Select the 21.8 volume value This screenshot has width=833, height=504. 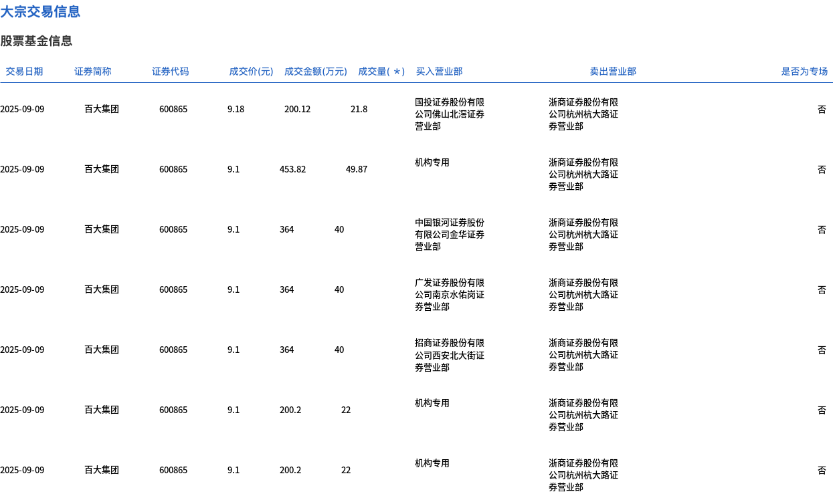[x=359, y=109]
